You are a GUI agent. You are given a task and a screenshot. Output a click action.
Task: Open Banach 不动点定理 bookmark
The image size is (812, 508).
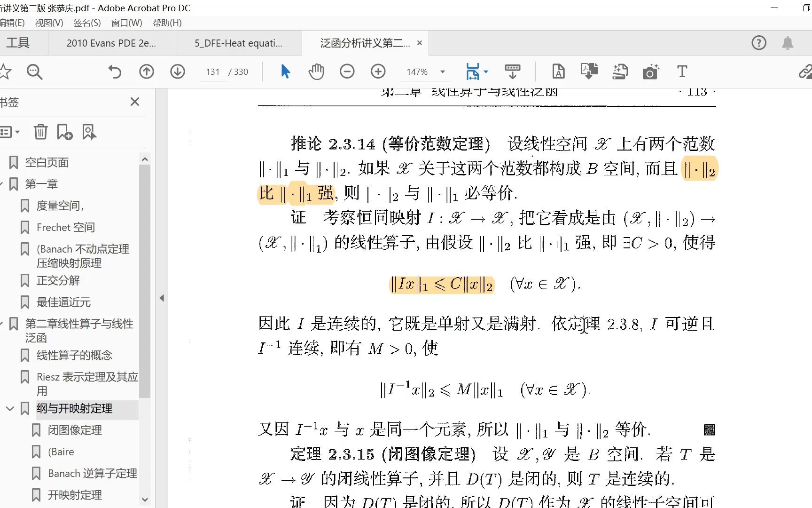pyautogui.click(x=83, y=256)
